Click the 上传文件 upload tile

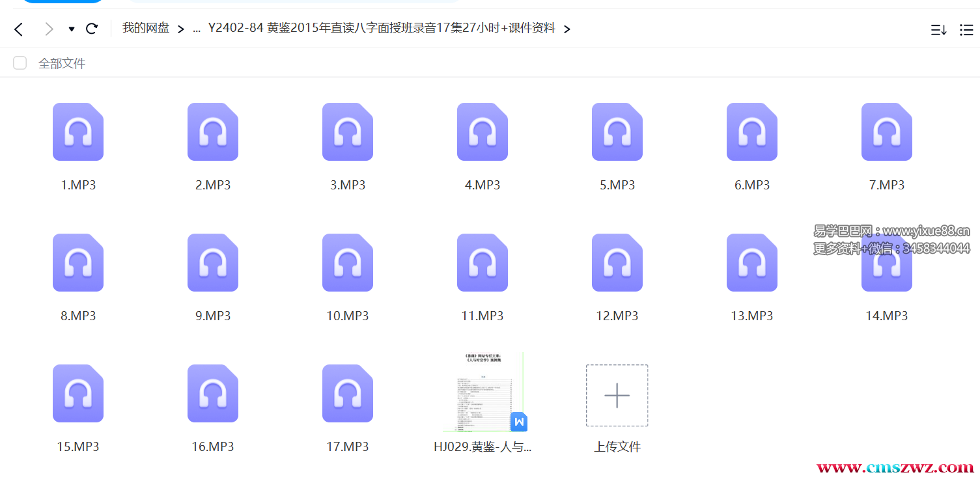pos(617,396)
